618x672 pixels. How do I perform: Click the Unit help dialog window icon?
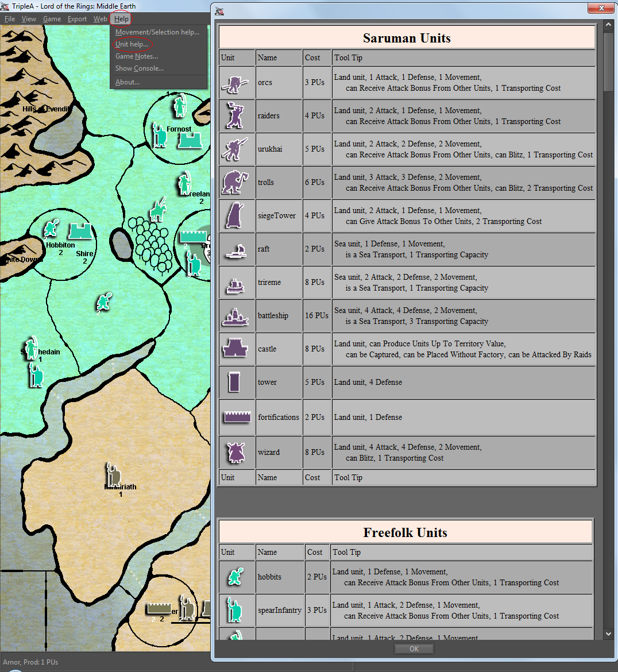219,11
